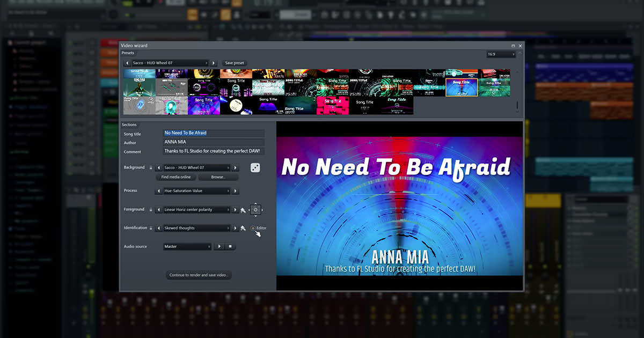Go to next Identification style
The width and height of the screenshot is (644, 338).
(235, 228)
